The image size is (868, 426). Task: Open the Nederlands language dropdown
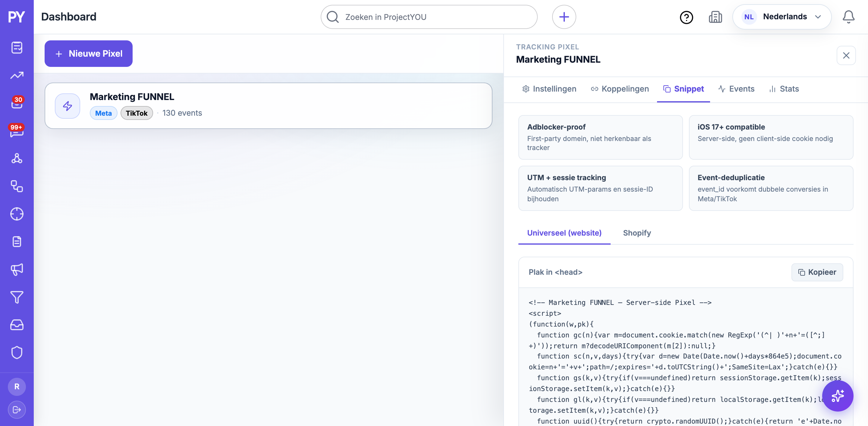click(x=782, y=17)
